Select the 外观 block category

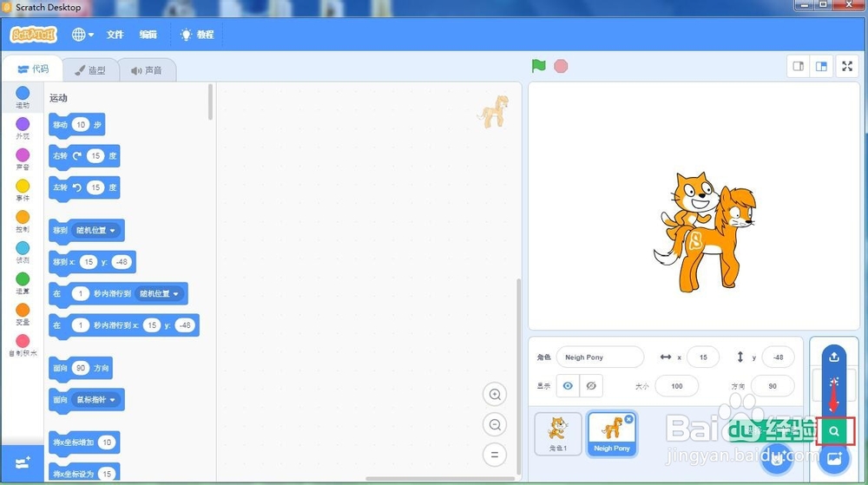[23, 128]
